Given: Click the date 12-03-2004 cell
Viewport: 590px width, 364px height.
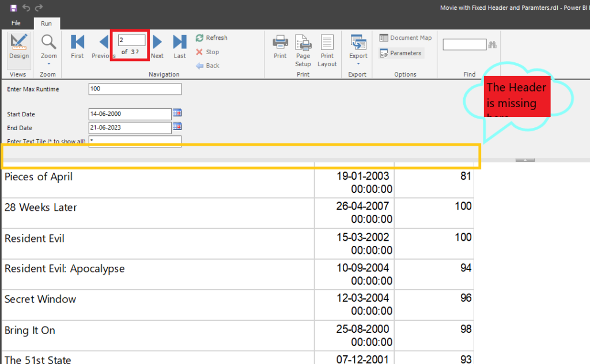Looking at the screenshot, I should pyautogui.click(x=354, y=305).
